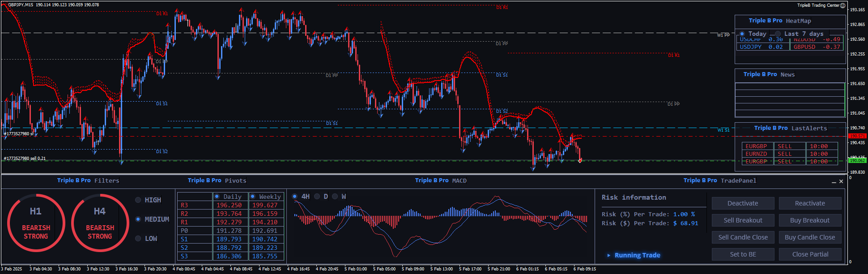This screenshot has height=274, width=868.
Task: Expand the Running Trade section
Action: coord(608,255)
